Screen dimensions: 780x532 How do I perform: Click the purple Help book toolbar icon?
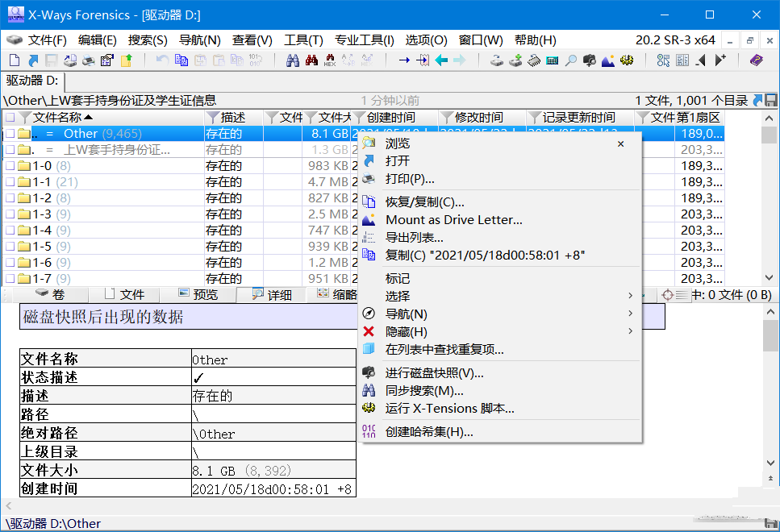click(x=757, y=60)
